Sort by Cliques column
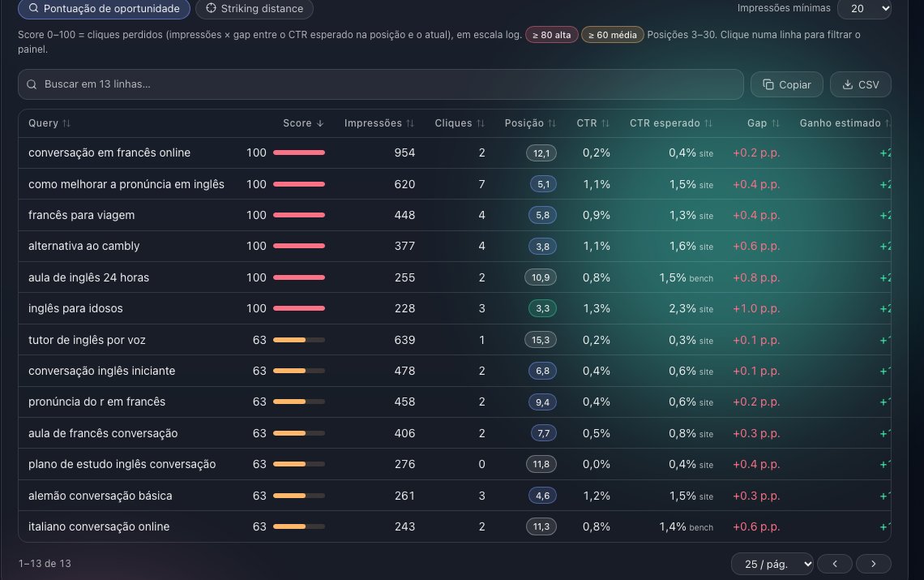 coord(460,123)
